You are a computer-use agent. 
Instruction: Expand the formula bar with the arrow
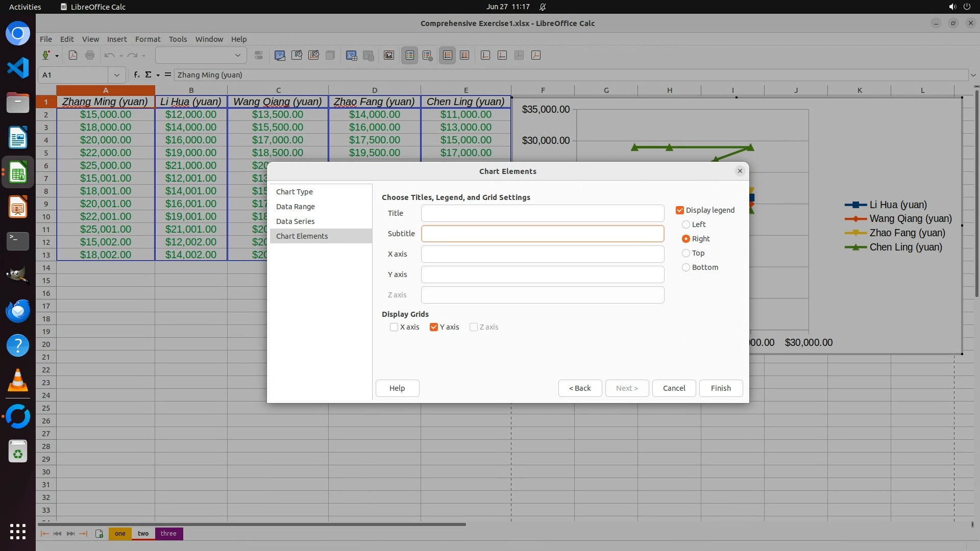(973, 75)
